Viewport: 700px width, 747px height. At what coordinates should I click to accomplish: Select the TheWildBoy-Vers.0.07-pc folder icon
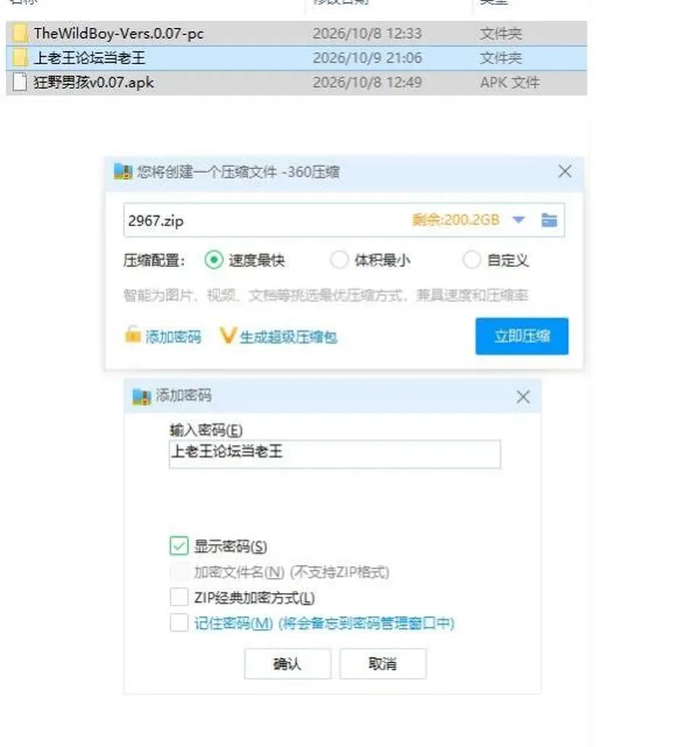click(20, 34)
